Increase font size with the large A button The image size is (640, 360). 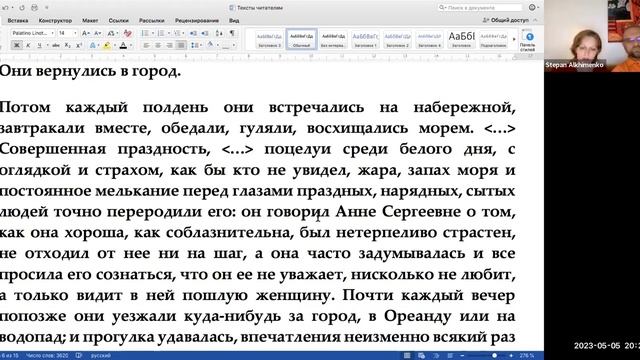(x=85, y=33)
